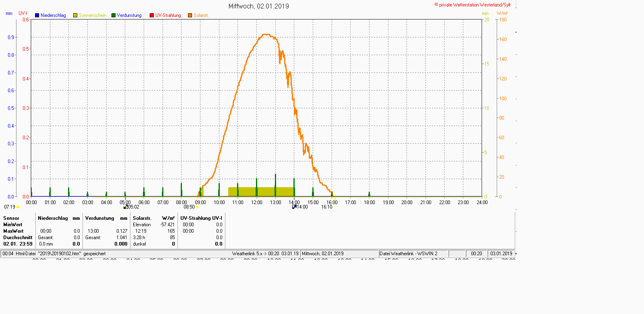Click the 08:50 time label under the chart
Screen dimensions: 644x314
coord(189,207)
